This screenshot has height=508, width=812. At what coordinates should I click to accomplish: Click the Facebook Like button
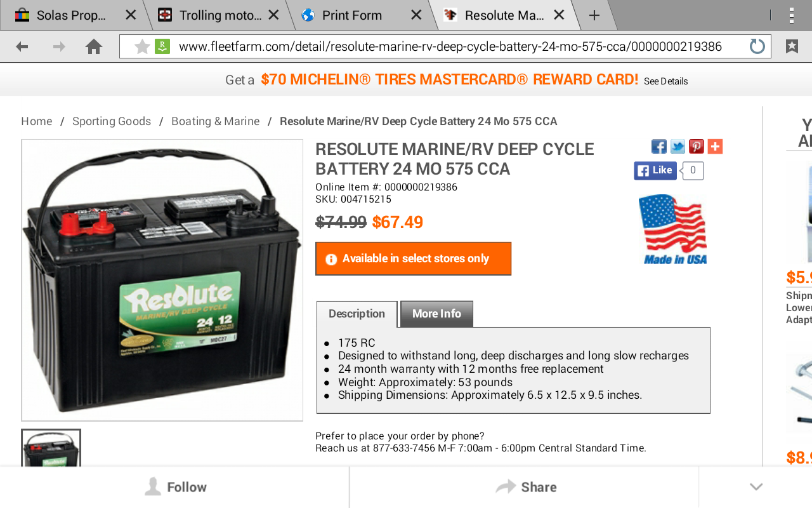point(655,170)
